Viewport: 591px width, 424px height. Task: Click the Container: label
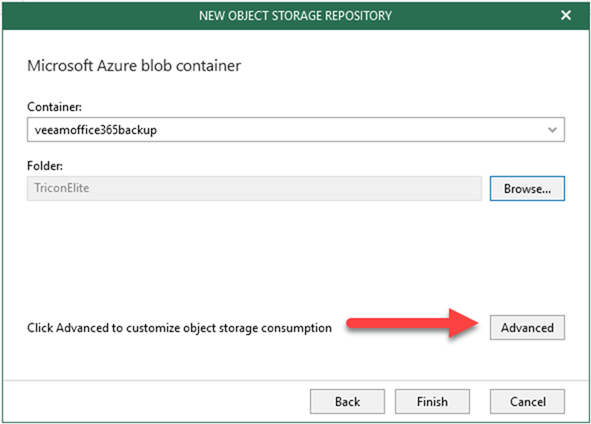click(54, 107)
